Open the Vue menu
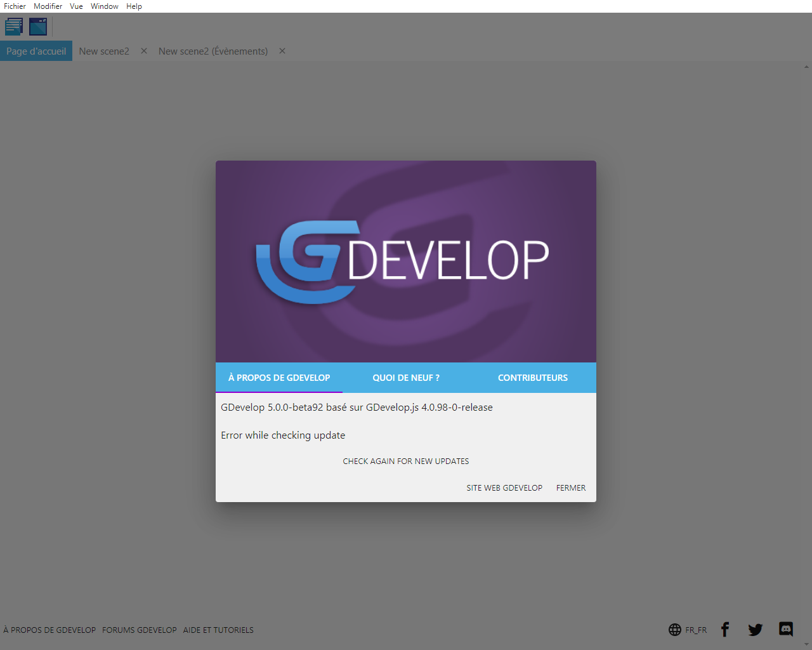The height and width of the screenshot is (650, 812). 76,6
